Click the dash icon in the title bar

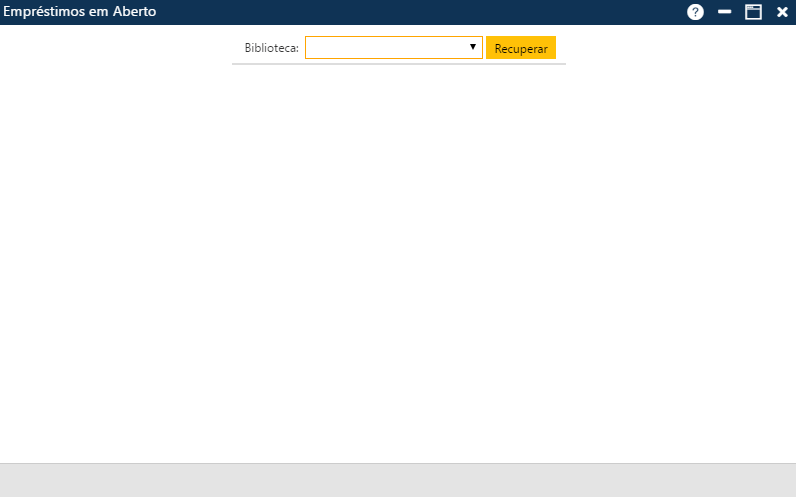click(x=725, y=12)
